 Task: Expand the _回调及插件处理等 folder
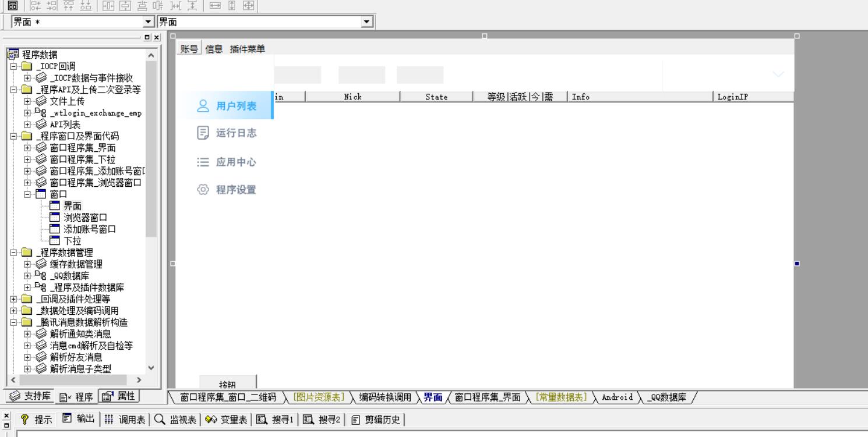(x=13, y=299)
